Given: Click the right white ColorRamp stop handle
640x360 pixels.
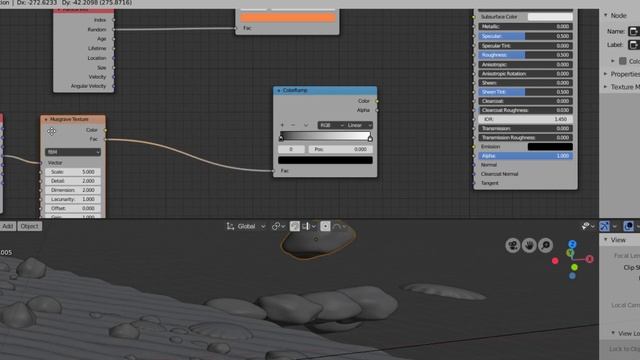Looking at the screenshot, I should (370, 138).
